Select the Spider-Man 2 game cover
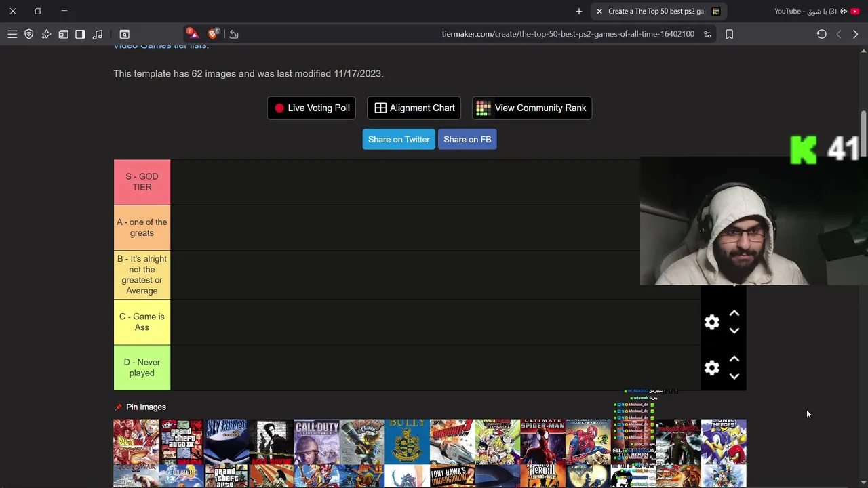The width and height of the screenshot is (868, 488). pyautogui.click(x=588, y=441)
